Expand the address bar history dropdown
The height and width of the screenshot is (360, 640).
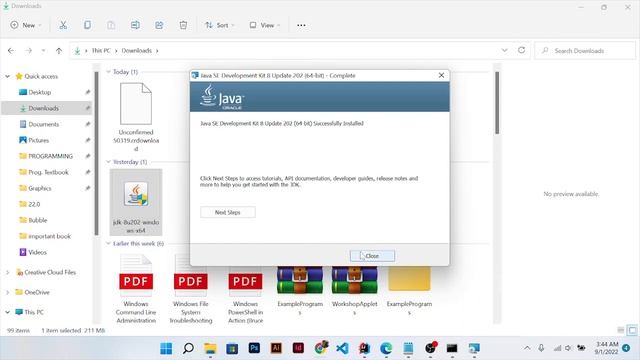tap(504, 50)
